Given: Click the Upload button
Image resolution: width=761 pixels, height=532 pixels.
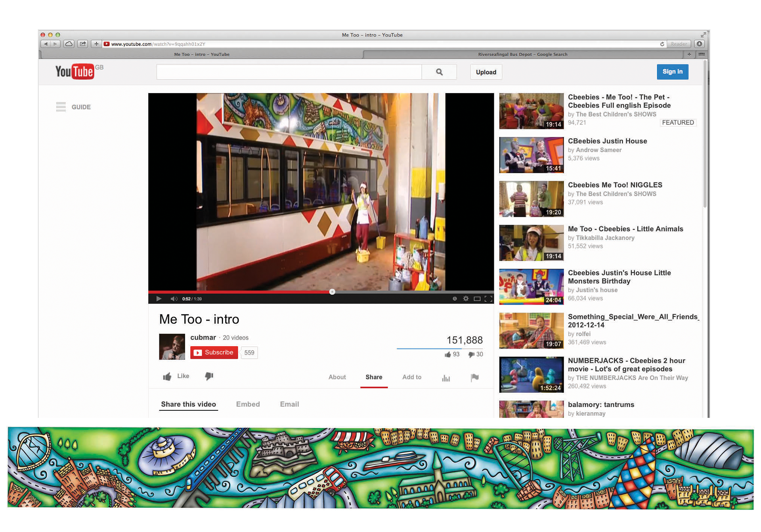Looking at the screenshot, I should coord(486,72).
